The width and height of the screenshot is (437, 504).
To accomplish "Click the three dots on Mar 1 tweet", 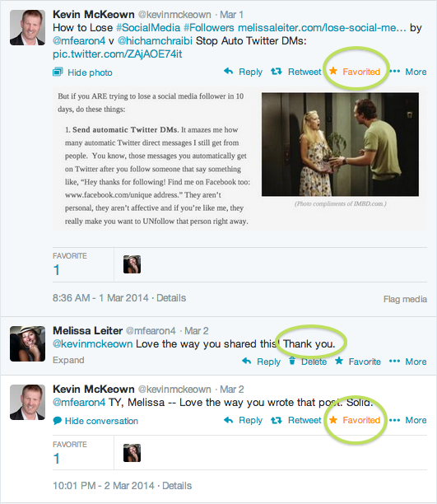I will point(394,72).
